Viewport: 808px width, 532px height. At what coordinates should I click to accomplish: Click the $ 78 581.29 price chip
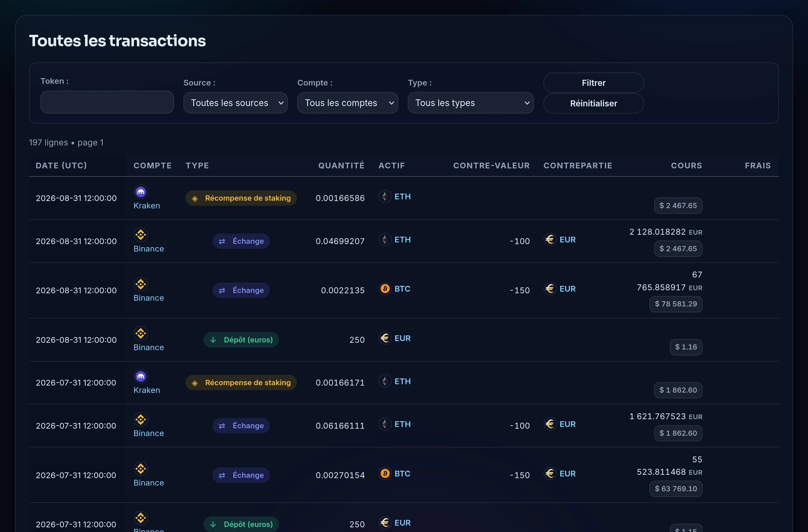point(676,304)
